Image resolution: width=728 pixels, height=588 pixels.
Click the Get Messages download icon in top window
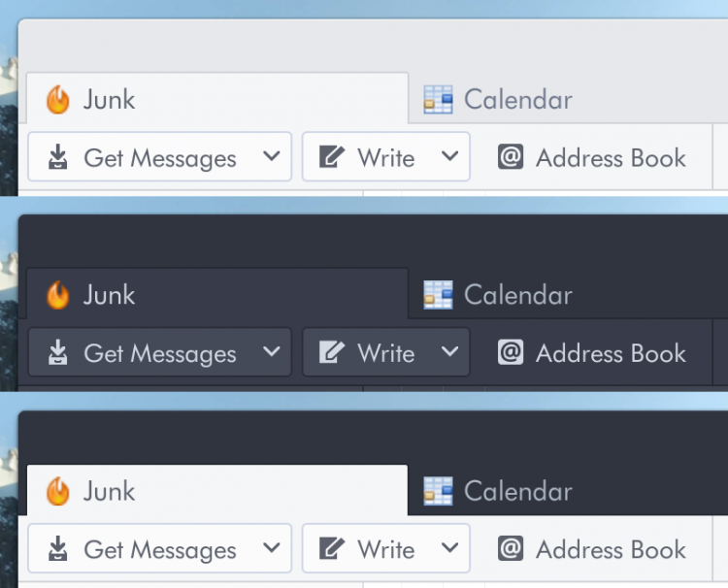click(x=58, y=156)
